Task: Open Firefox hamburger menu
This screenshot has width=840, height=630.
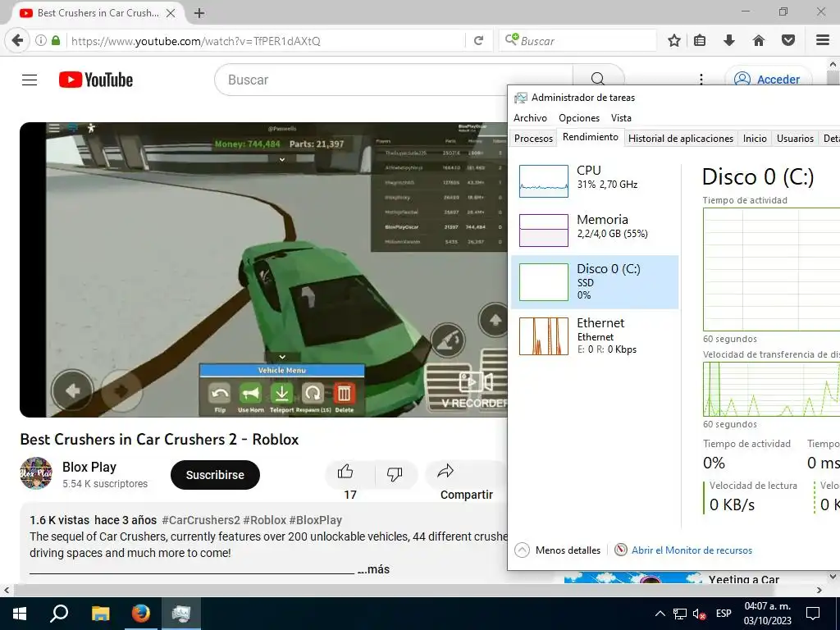Action: (823, 41)
